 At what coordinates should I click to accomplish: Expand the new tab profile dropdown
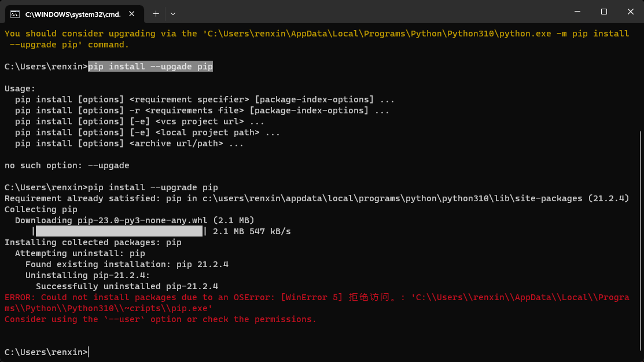173,13
